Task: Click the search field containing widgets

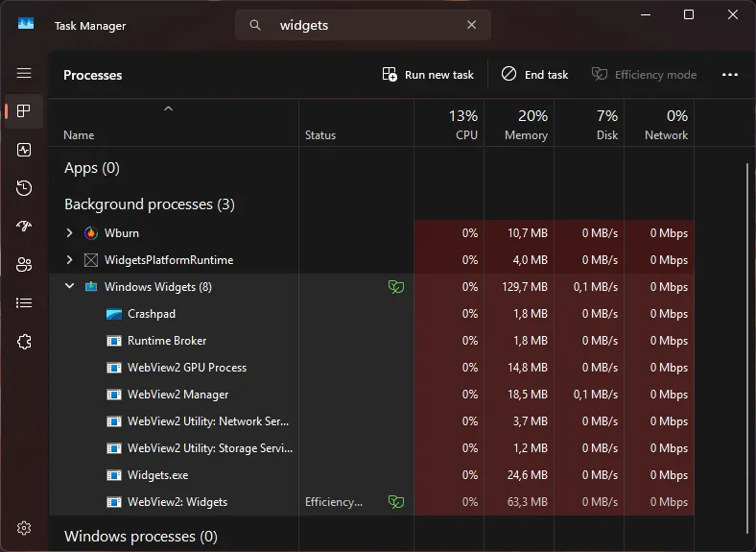Action: pyautogui.click(x=363, y=25)
